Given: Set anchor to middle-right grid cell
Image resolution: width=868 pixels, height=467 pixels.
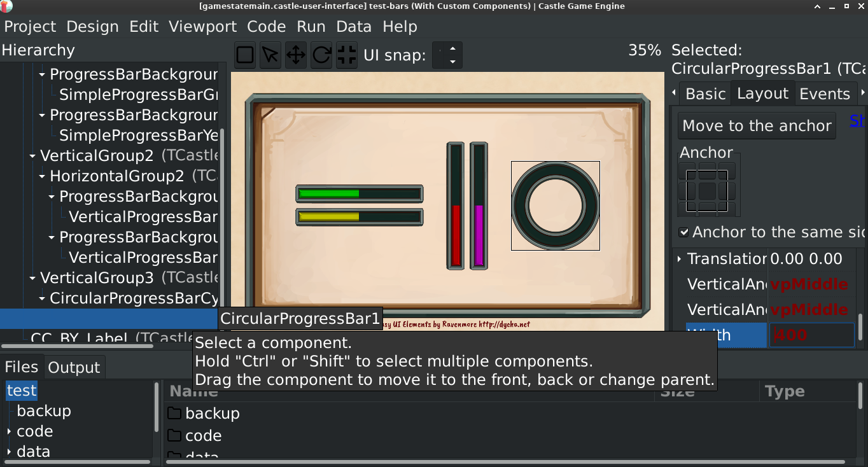Looking at the screenshot, I should 727,191.
